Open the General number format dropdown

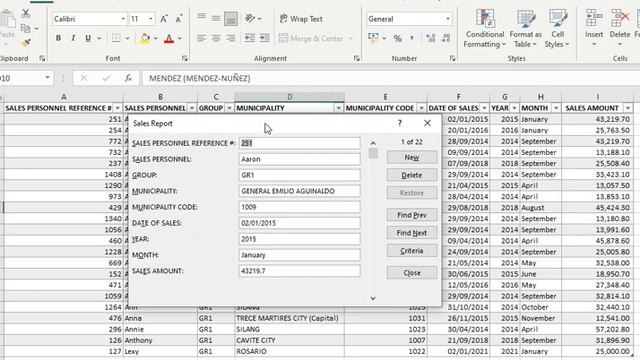448,19
